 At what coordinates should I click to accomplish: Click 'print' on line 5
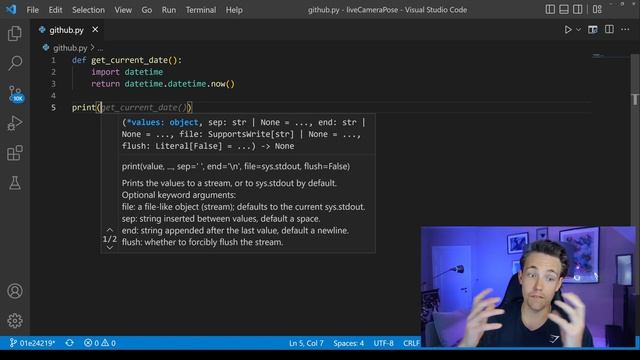(x=84, y=107)
